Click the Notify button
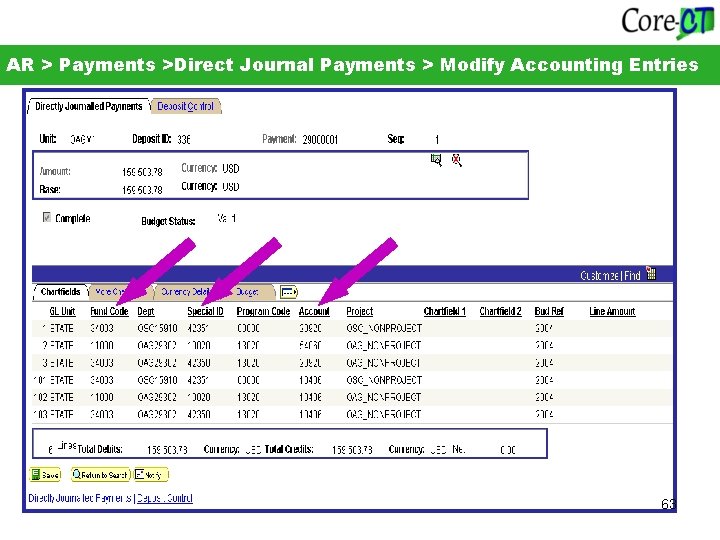 point(151,474)
